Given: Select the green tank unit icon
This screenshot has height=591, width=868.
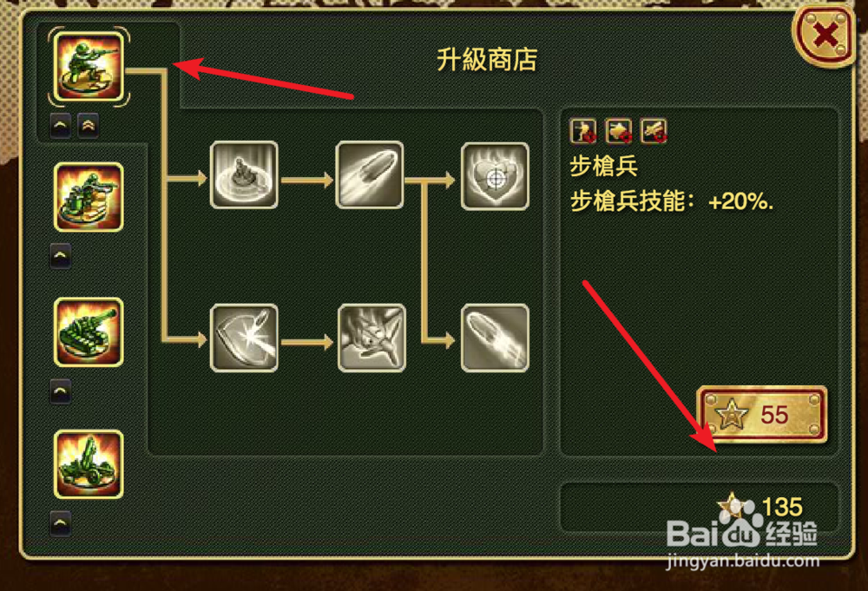Looking at the screenshot, I should pyautogui.click(x=89, y=332).
